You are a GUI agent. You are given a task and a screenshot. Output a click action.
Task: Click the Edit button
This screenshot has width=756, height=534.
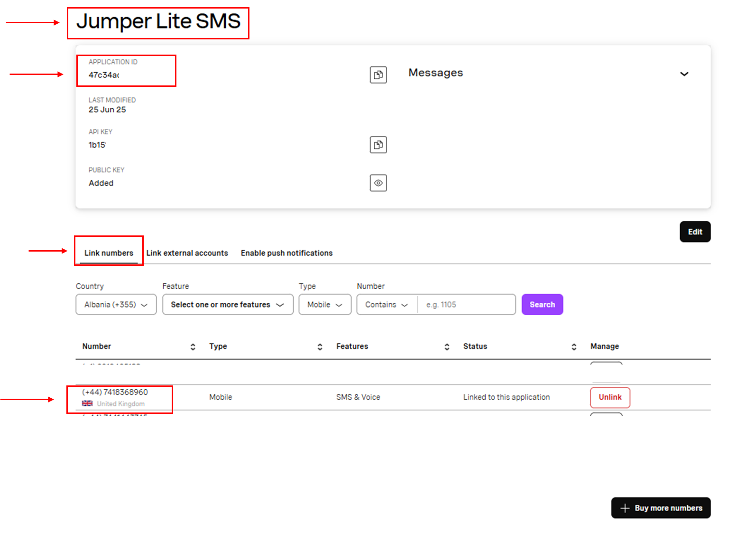click(x=695, y=232)
